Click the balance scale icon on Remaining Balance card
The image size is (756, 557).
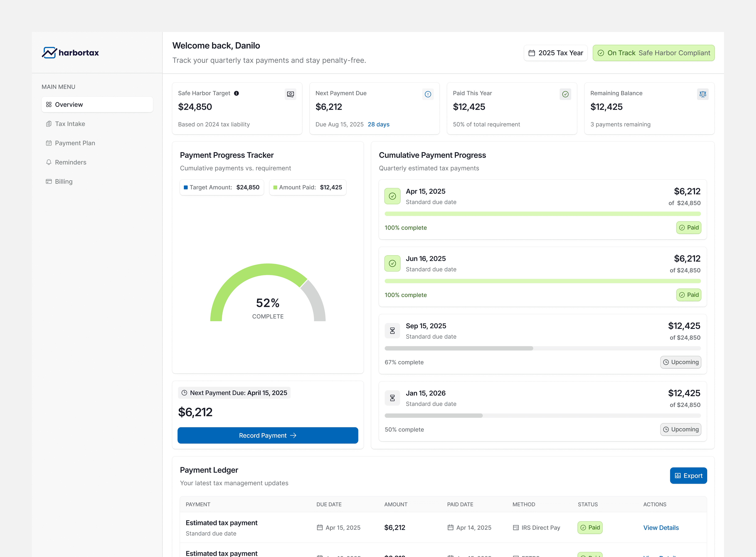[x=702, y=94]
